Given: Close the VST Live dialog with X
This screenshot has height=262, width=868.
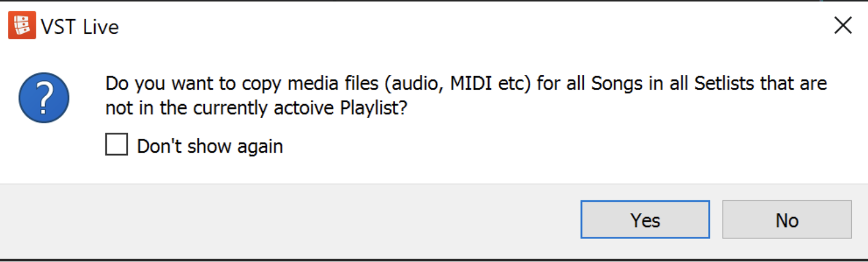Looking at the screenshot, I should click(843, 26).
